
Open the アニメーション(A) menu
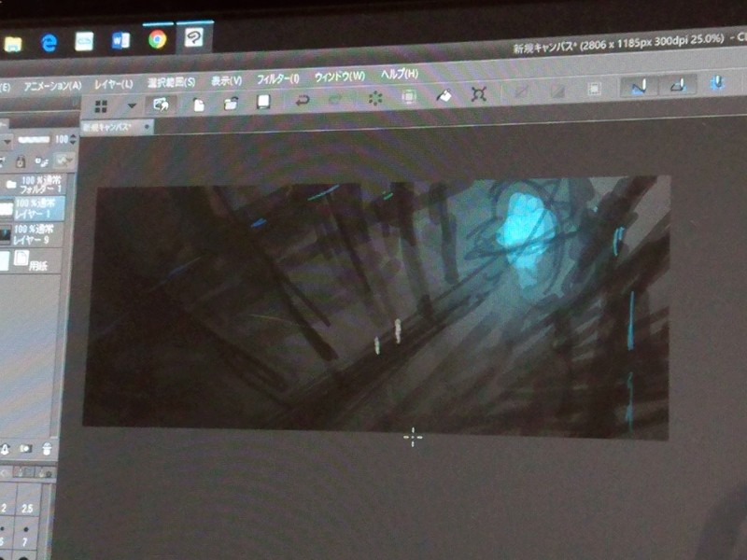tap(53, 86)
